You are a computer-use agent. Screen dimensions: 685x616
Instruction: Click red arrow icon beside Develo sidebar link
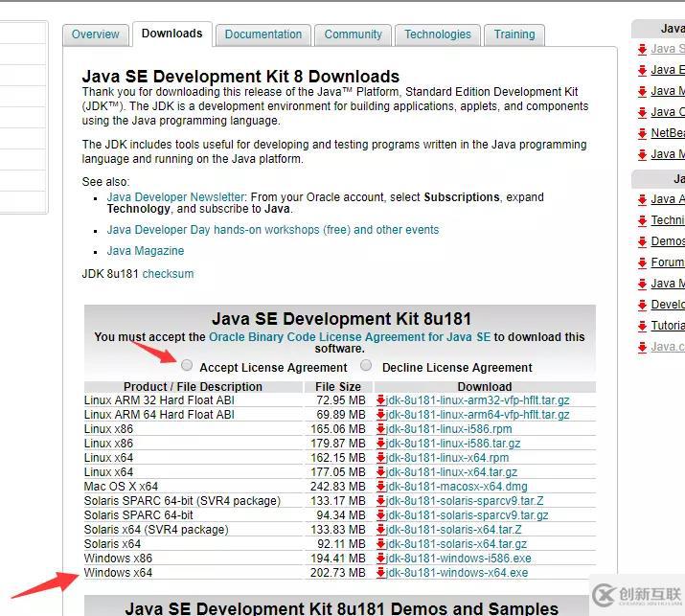pyautogui.click(x=642, y=305)
